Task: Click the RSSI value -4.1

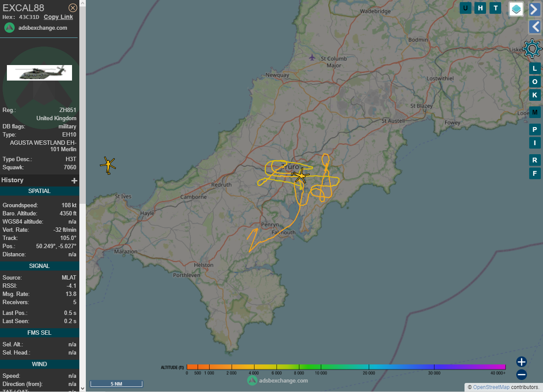Action: tap(72, 286)
